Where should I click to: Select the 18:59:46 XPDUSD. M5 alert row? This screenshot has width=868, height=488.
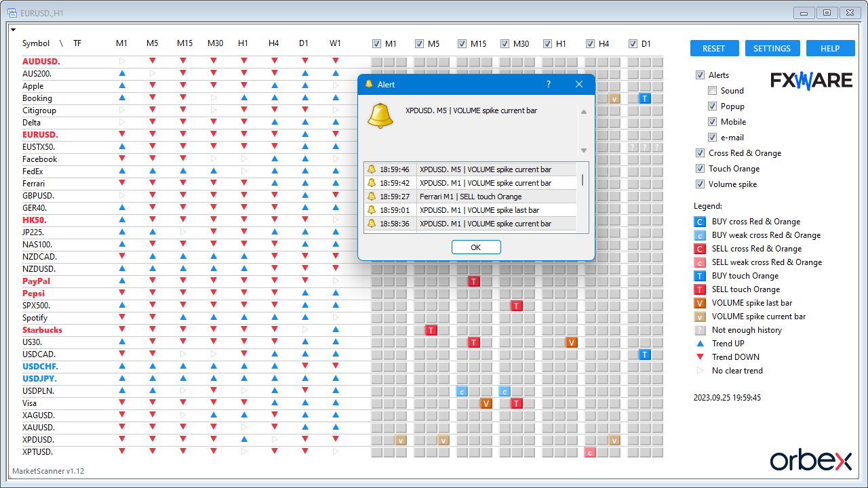[471, 169]
